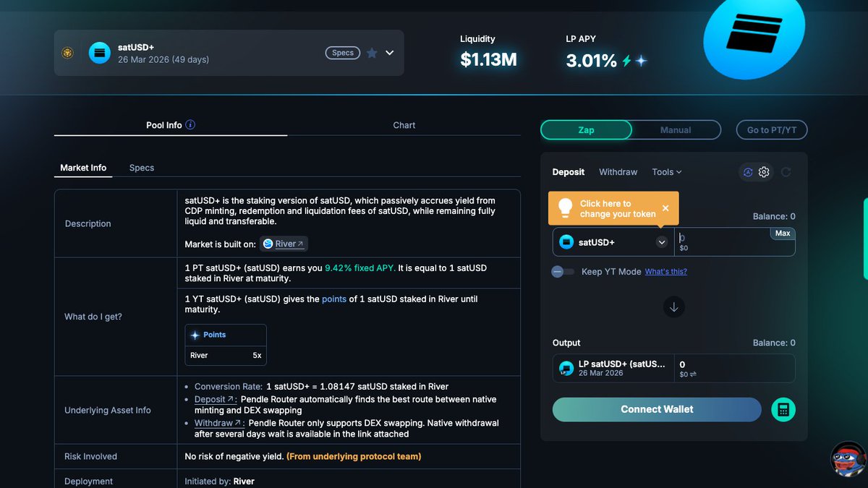Screen dimensions: 868x488
Task: Open the Withdraw external link in asset info
Action: [x=218, y=423]
